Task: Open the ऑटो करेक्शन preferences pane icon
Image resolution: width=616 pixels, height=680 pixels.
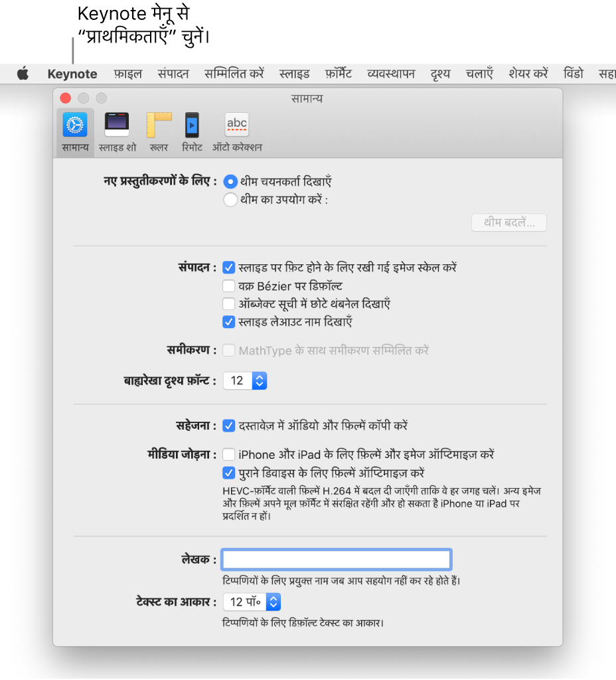Action: click(x=237, y=132)
